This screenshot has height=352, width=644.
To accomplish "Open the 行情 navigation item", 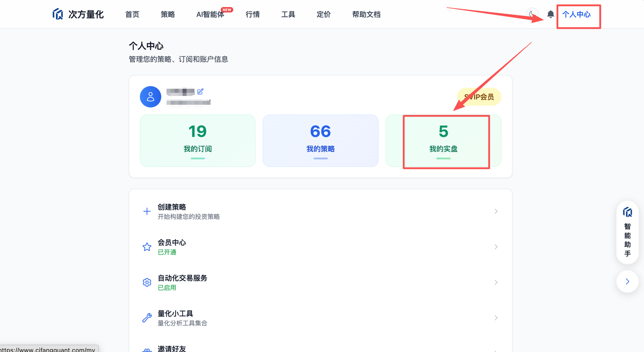I will pyautogui.click(x=253, y=15).
